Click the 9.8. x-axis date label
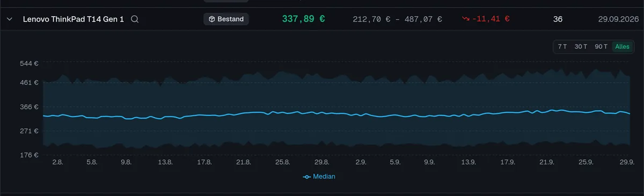The height and width of the screenshot is (196, 644). pos(126,162)
